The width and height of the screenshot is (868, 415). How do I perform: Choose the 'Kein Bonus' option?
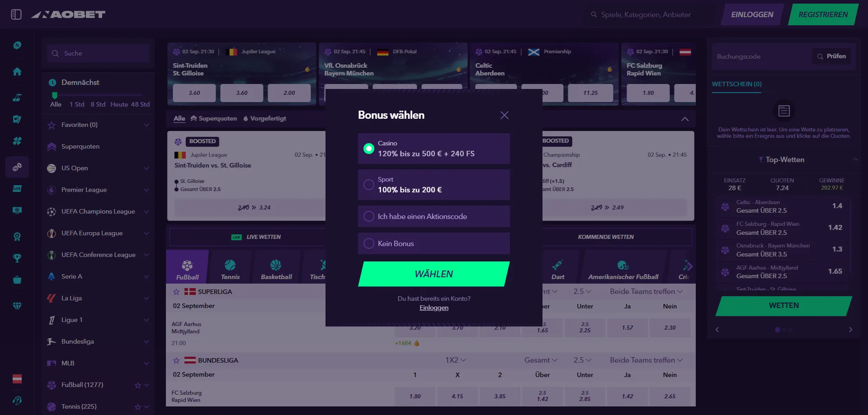point(434,243)
